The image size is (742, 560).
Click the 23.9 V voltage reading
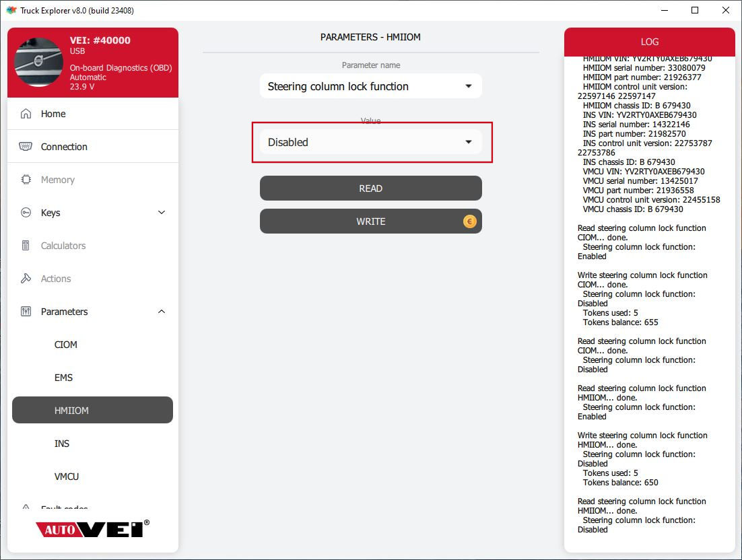[82, 87]
